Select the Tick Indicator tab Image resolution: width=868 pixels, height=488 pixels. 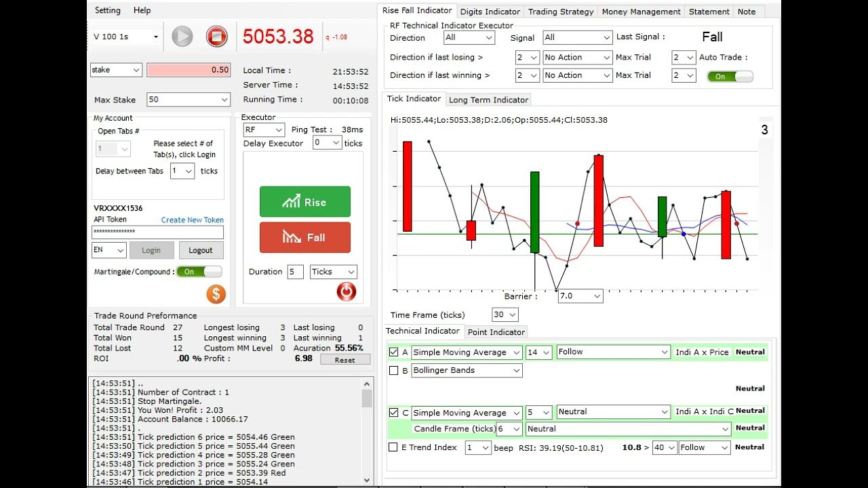point(414,99)
